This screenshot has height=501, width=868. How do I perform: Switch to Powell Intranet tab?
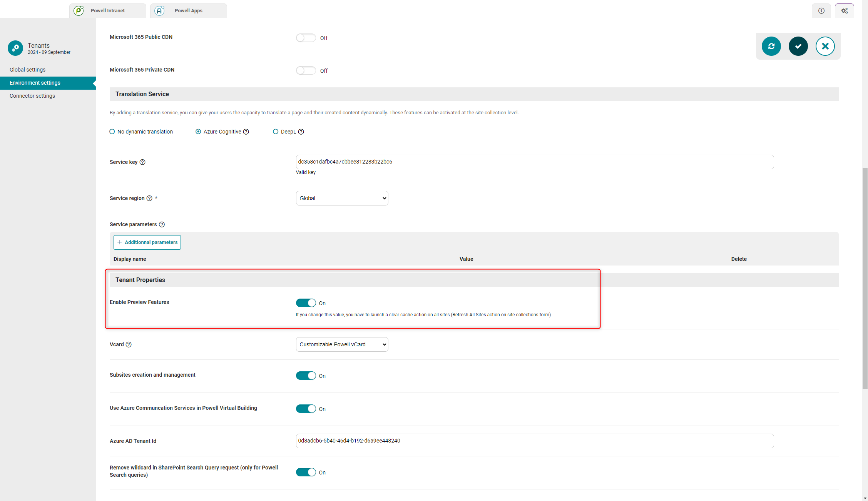tap(108, 11)
